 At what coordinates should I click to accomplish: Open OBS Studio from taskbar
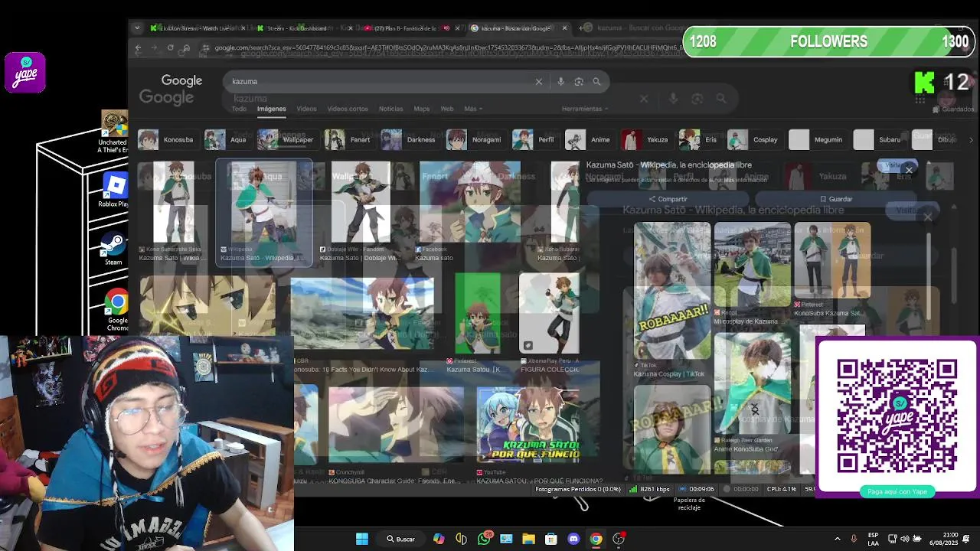619,539
